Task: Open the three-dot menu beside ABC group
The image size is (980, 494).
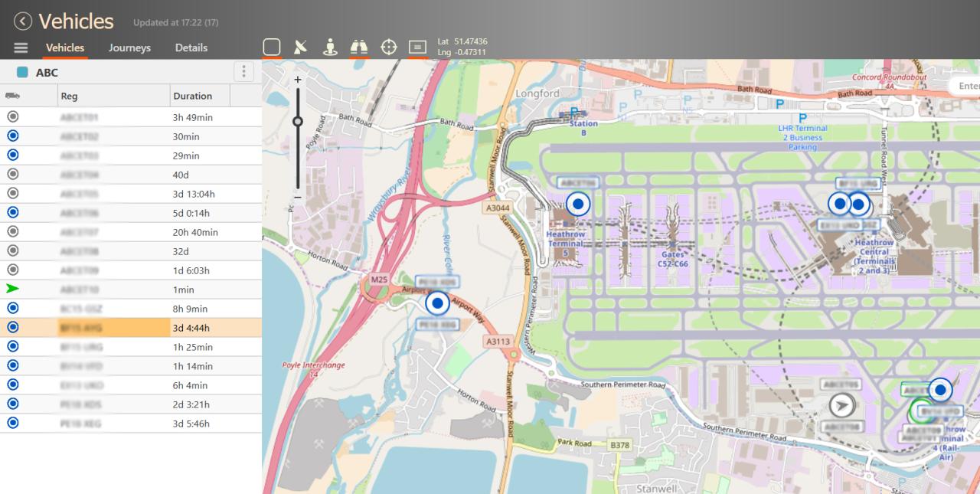Action: 243,71
